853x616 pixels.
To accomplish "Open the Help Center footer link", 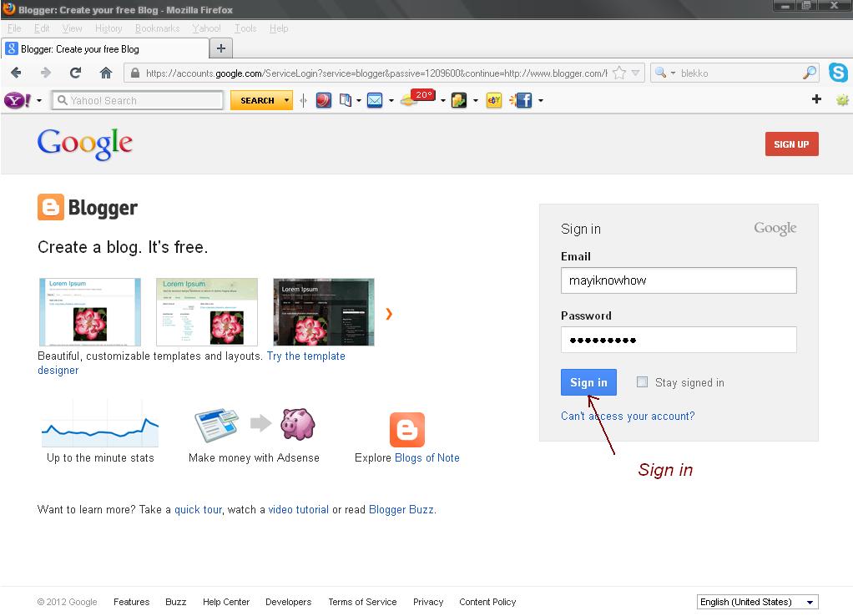I will coord(225,602).
